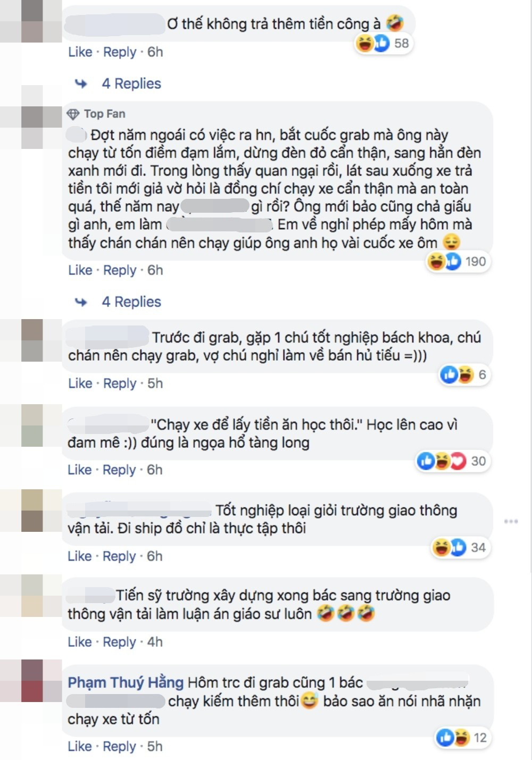The image size is (532, 760).
Task: Like the 'không trả thêm tiền công' comment
Action: (80, 52)
